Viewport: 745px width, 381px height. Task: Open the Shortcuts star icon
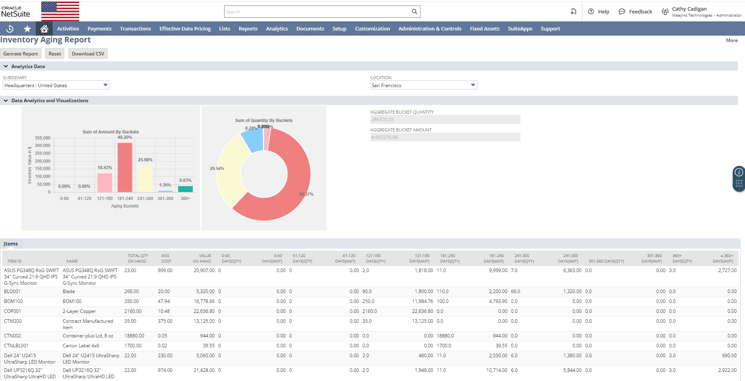tap(27, 29)
